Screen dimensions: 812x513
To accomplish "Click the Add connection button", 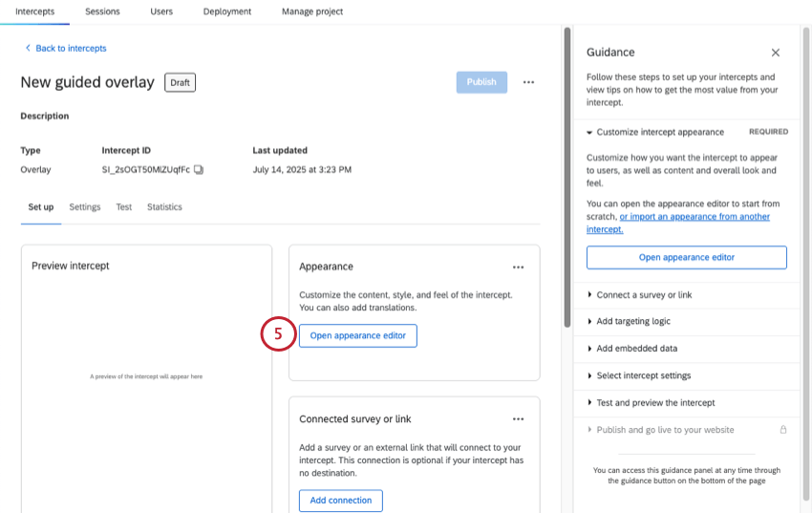I will tap(341, 501).
